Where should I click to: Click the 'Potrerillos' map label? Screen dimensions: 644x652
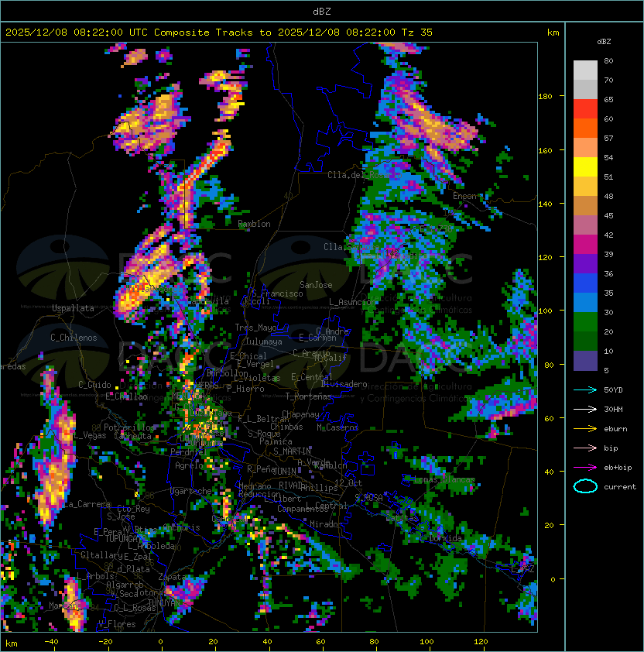(x=129, y=427)
